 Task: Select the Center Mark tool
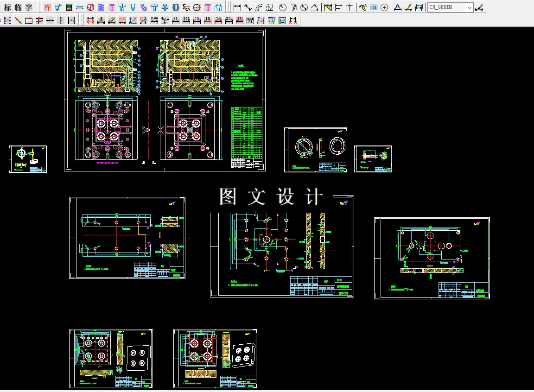[384, 7]
